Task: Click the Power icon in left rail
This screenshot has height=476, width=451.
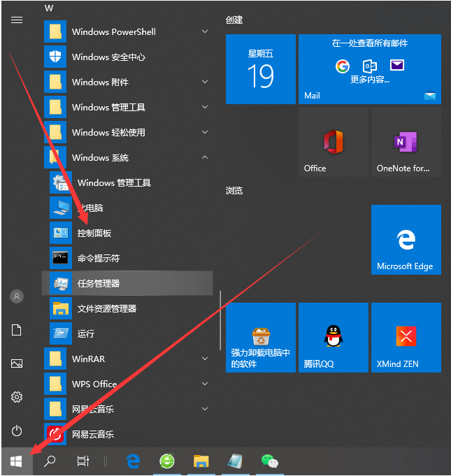Action: (17, 431)
